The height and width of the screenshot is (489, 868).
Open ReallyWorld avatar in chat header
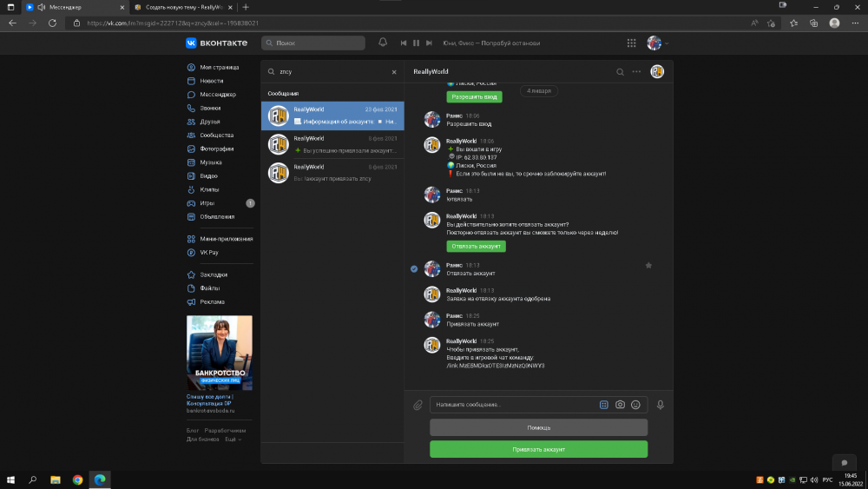(657, 71)
